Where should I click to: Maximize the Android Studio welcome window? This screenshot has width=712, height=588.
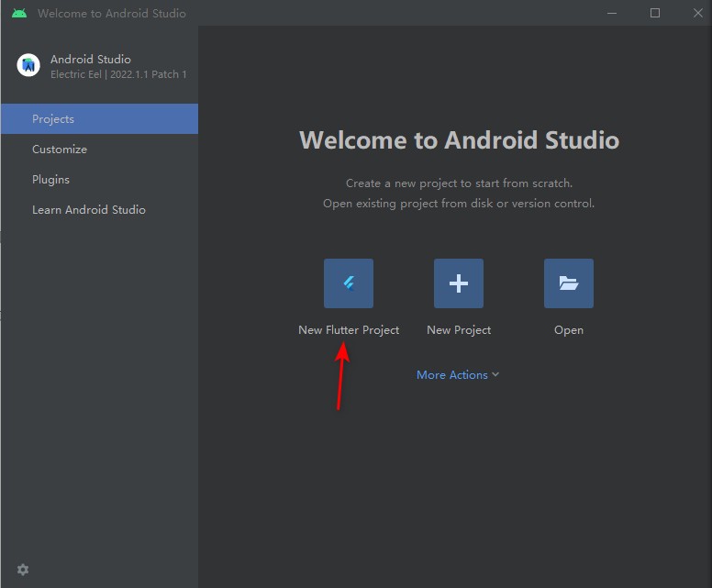coord(655,13)
